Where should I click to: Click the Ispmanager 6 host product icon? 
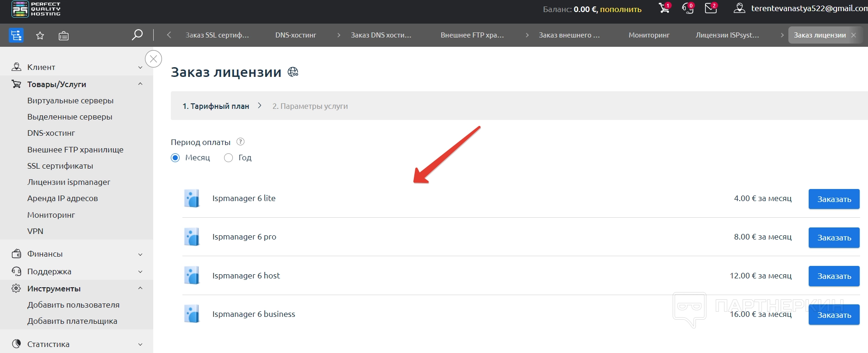point(192,276)
